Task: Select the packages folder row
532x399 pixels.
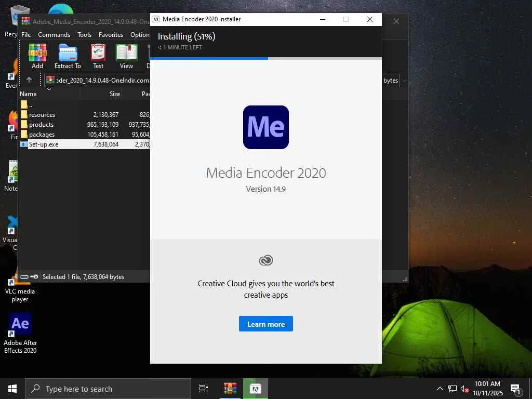Action: click(85, 135)
